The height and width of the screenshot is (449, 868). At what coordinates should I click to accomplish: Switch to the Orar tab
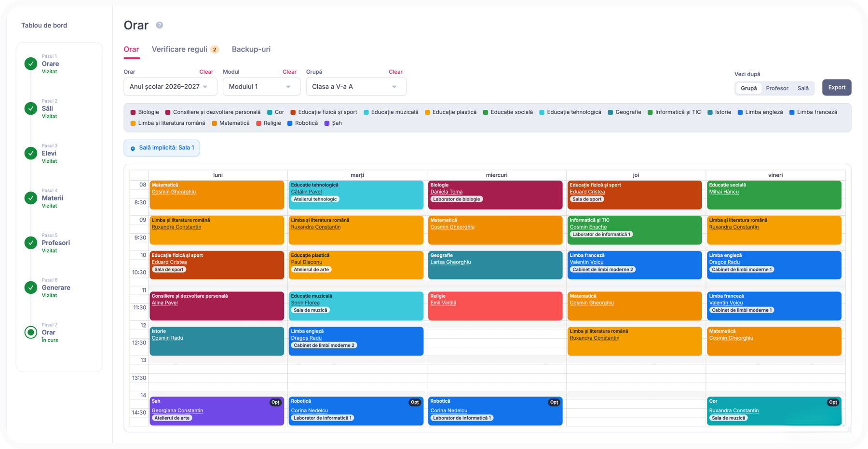pos(131,49)
